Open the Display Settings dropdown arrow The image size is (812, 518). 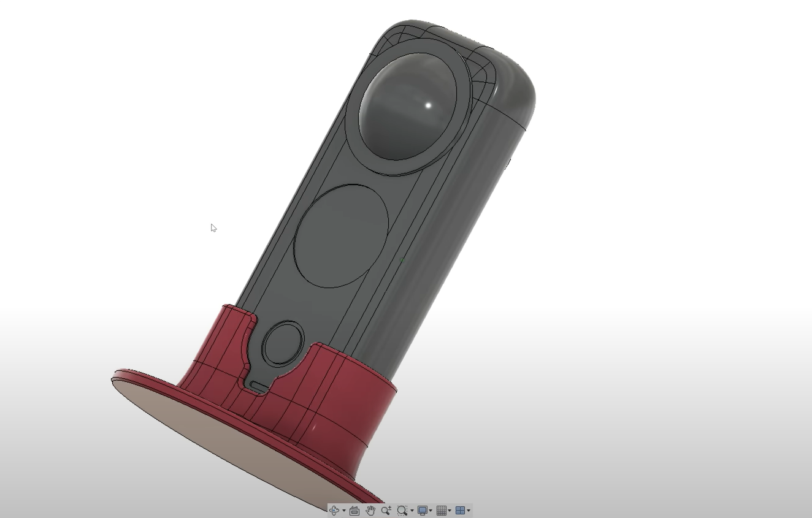pyautogui.click(x=431, y=510)
